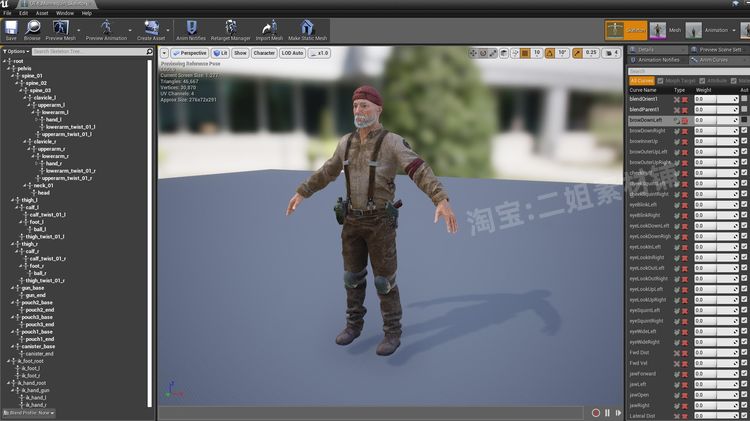The image size is (750, 421).
Task: Open the Retarget Manager tool
Action: click(x=231, y=28)
